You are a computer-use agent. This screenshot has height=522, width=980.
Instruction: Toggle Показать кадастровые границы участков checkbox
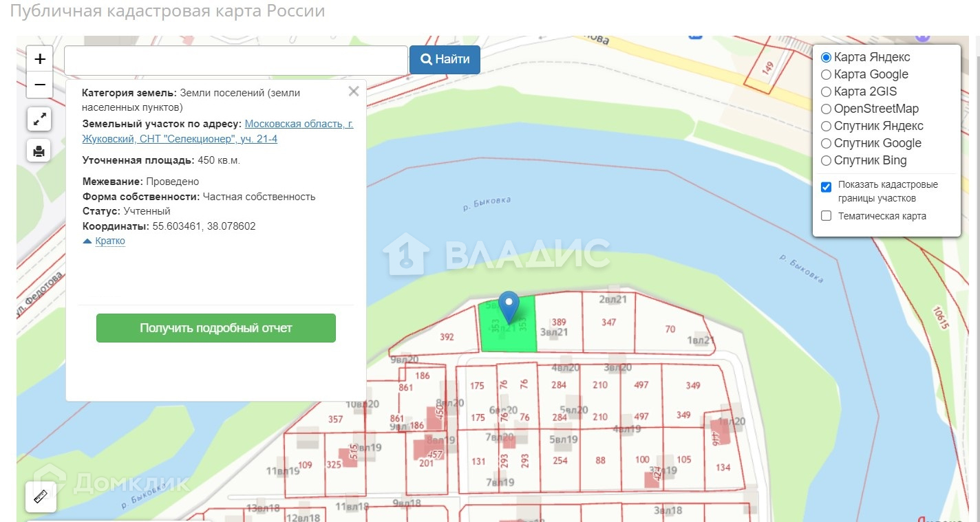pos(827,187)
